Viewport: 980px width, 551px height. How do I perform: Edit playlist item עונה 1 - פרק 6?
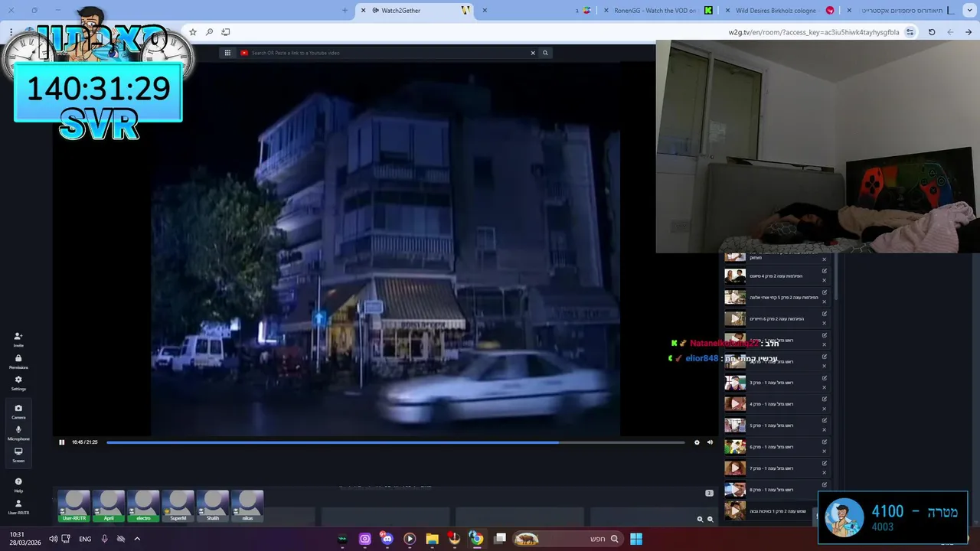825,442
